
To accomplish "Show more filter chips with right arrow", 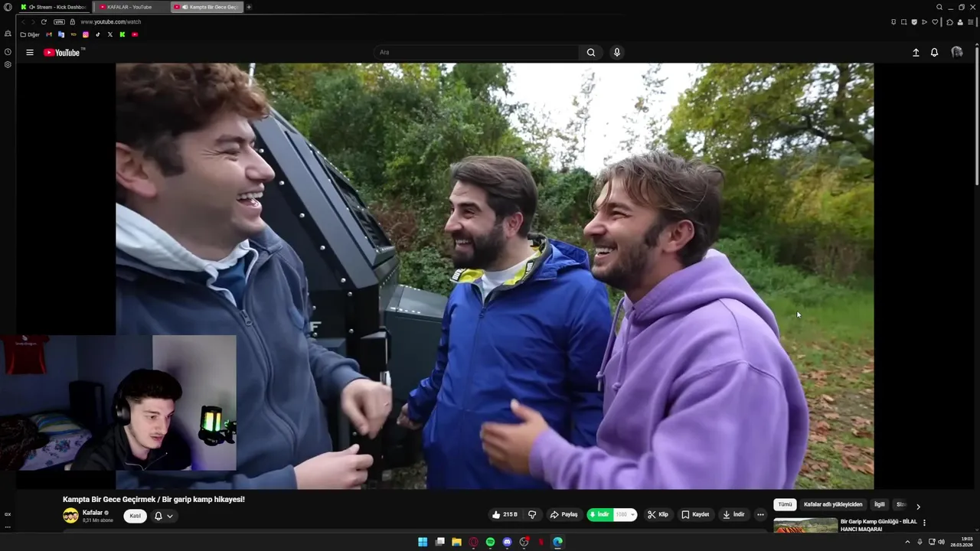I will pyautogui.click(x=918, y=506).
